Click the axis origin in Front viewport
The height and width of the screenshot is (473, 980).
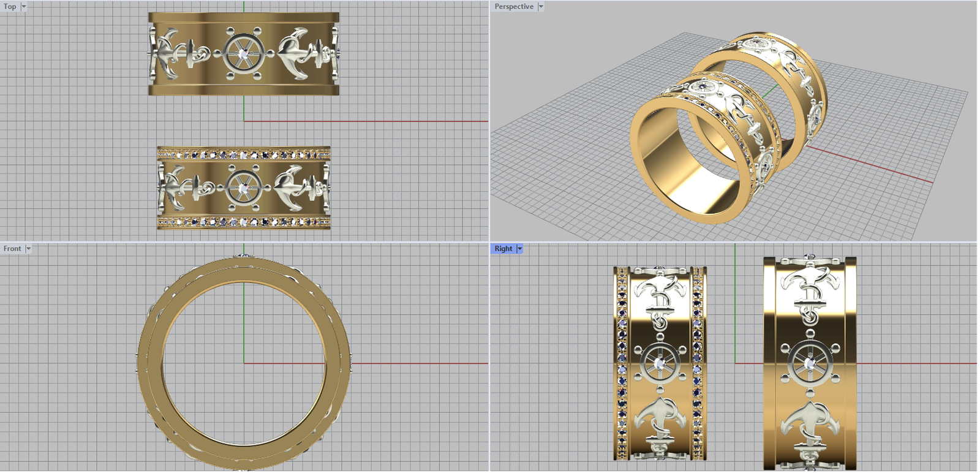tap(244, 363)
